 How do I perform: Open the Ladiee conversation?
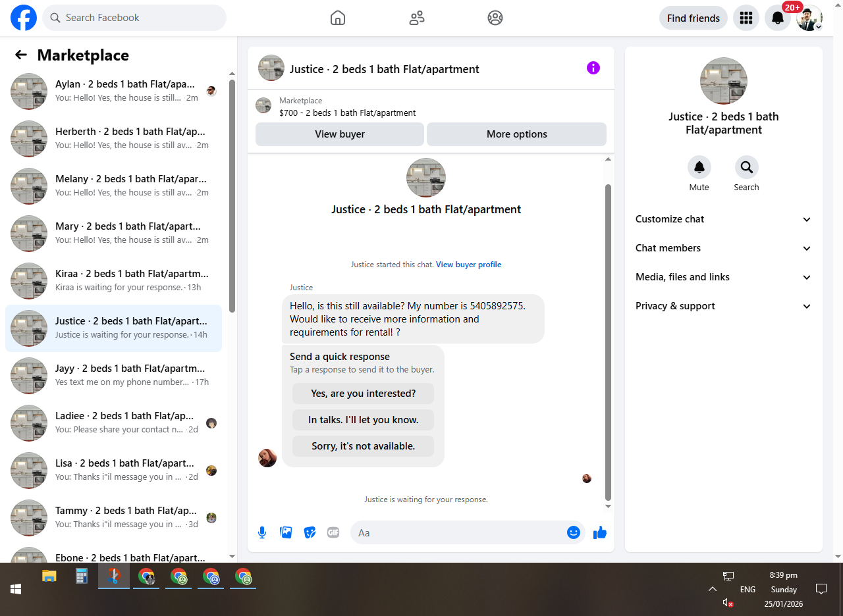(x=113, y=423)
